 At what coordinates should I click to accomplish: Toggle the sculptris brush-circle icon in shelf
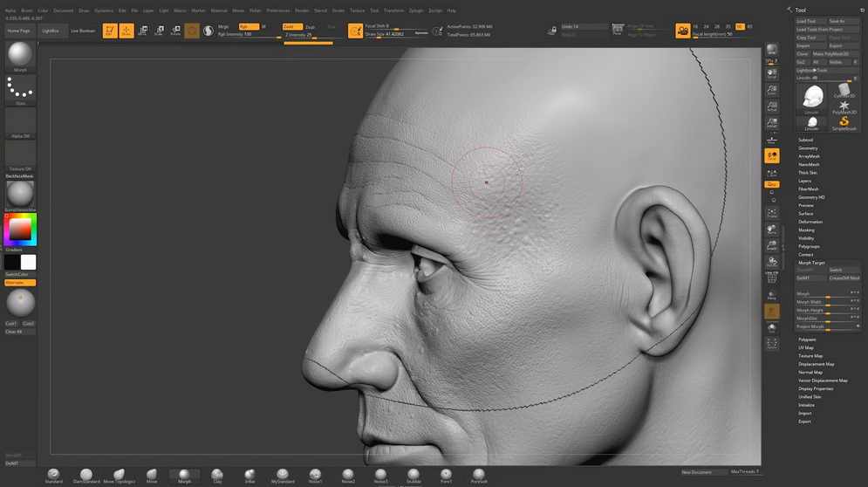click(192, 31)
